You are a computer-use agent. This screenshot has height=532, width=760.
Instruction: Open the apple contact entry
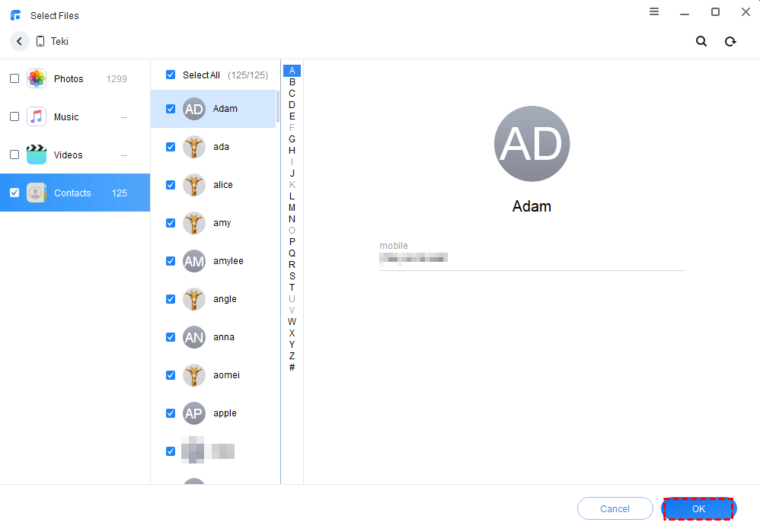pyautogui.click(x=225, y=413)
